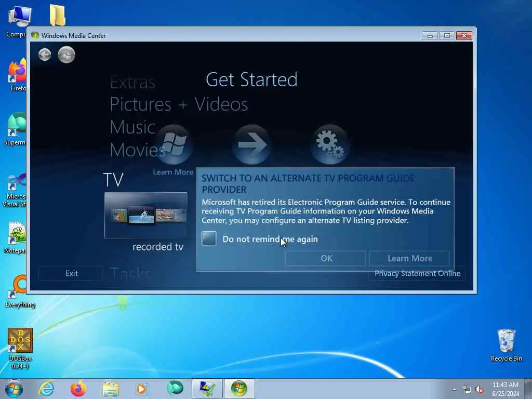Image resolution: width=532 pixels, height=399 pixels.
Task: Open the clock showing 11:43 AM
Action: point(505,389)
